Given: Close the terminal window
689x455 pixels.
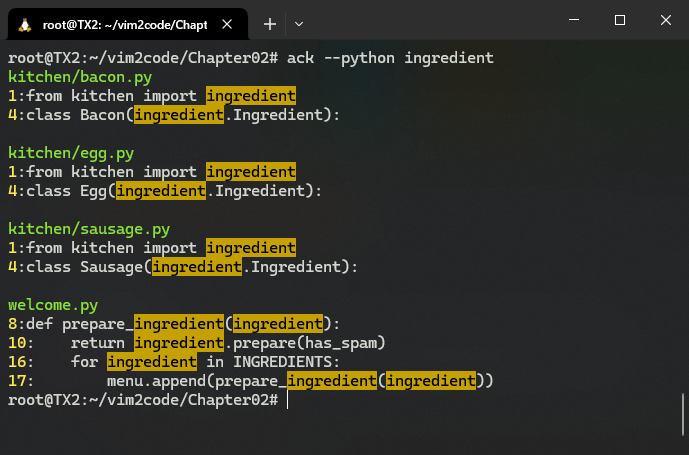Looking at the screenshot, I should pos(665,20).
